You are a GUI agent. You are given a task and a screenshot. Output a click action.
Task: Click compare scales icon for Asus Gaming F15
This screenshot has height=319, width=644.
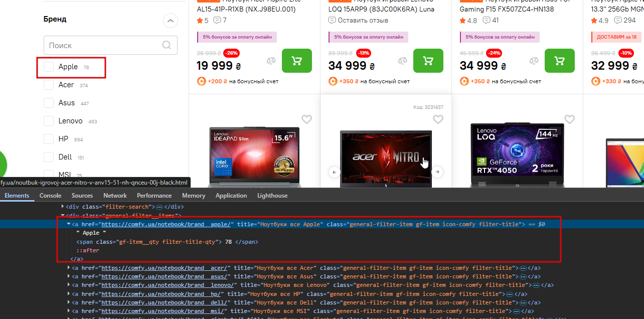coord(534,61)
